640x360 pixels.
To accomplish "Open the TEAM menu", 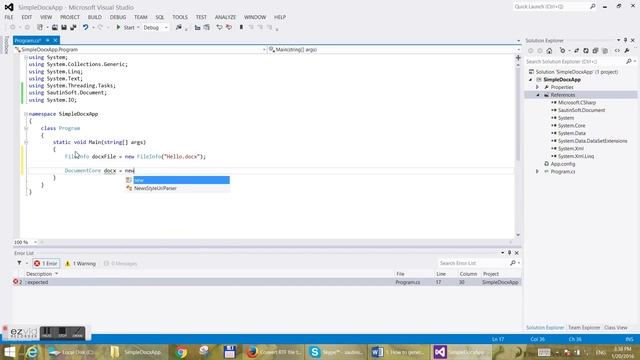I will [x=141, y=17].
